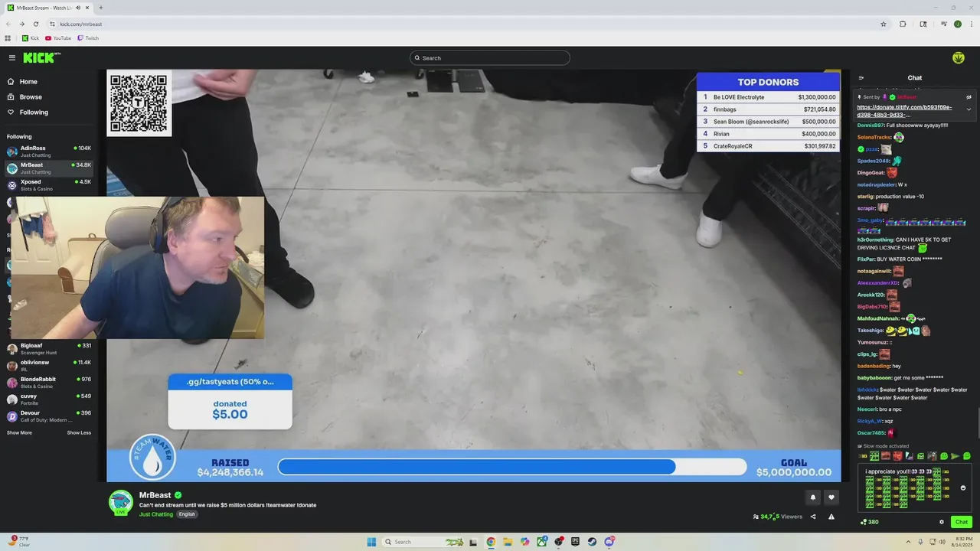The image size is (980, 551).
Task: View channel points balance 380
Action: coord(870,522)
